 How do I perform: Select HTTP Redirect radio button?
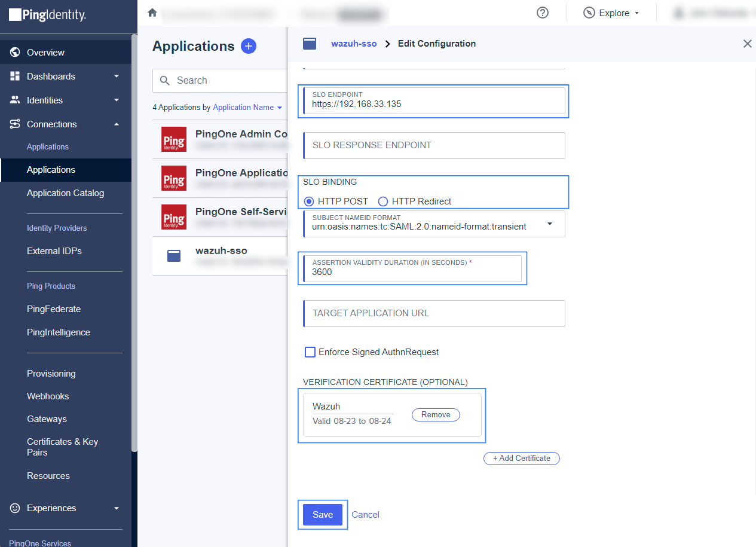click(383, 201)
